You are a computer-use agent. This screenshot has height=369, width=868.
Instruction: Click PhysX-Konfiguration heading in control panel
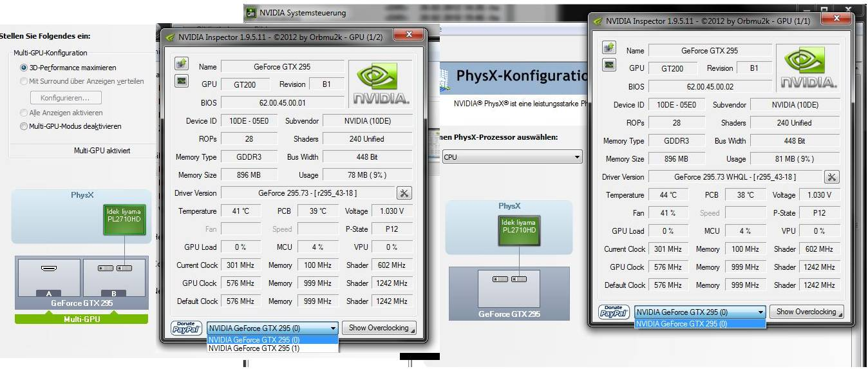click(522, 76)
